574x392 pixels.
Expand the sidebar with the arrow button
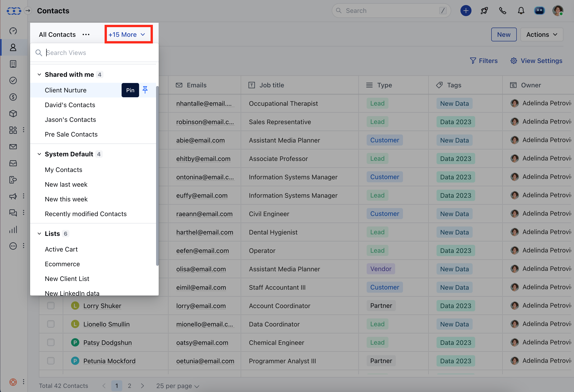pos(28,11)
